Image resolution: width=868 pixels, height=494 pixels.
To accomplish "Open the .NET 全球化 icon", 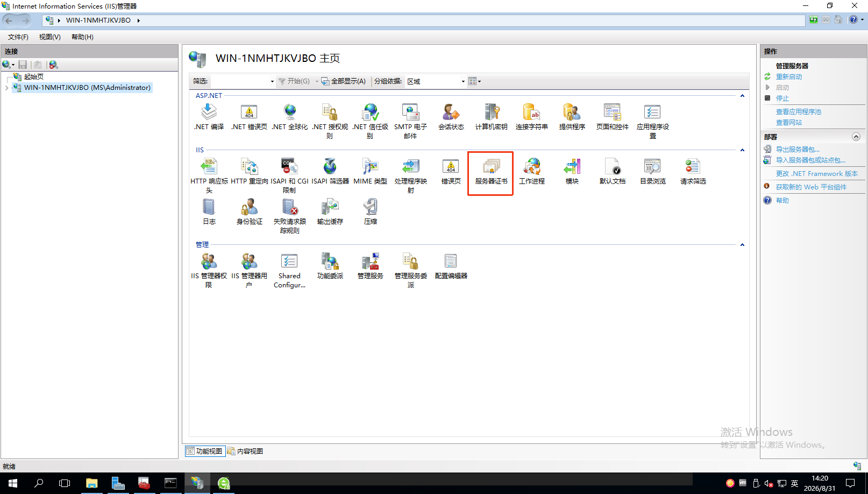I will tap(289, 117).
